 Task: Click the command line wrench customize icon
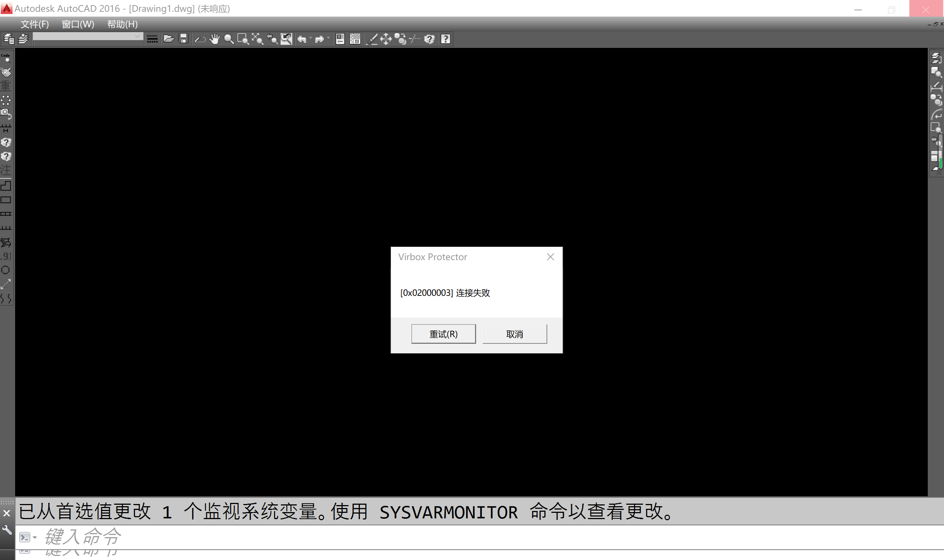[6, 530]
